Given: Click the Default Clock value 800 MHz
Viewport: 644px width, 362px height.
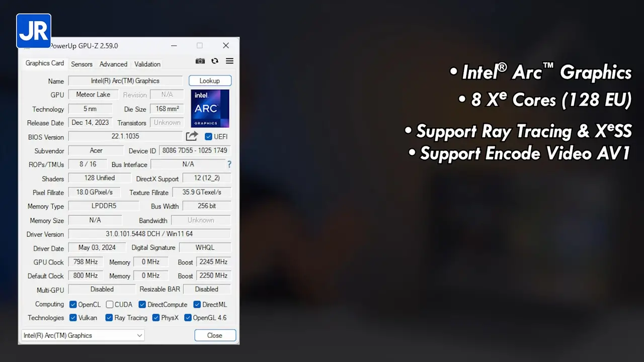Looking at the screenshot, I should [x=86, y=276].
